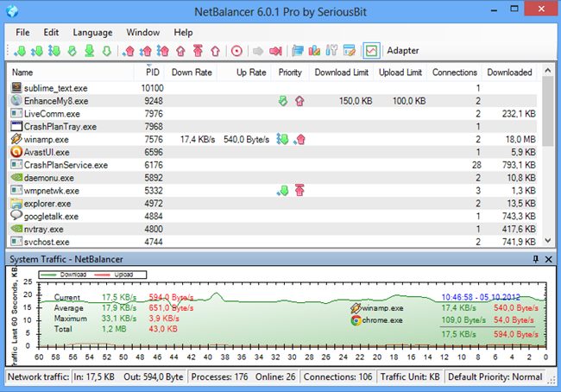Open the colorful bar chart statistics icon
561x392 pixels.
(x=315, y=51)
